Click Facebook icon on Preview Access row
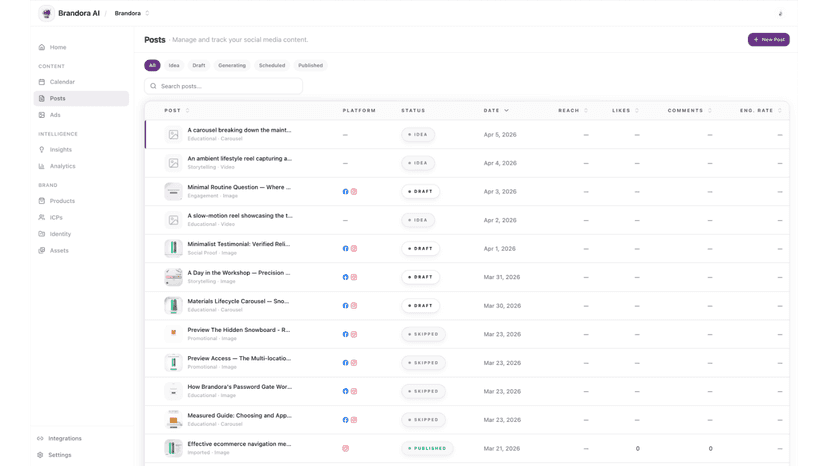 tap(345, 362)
